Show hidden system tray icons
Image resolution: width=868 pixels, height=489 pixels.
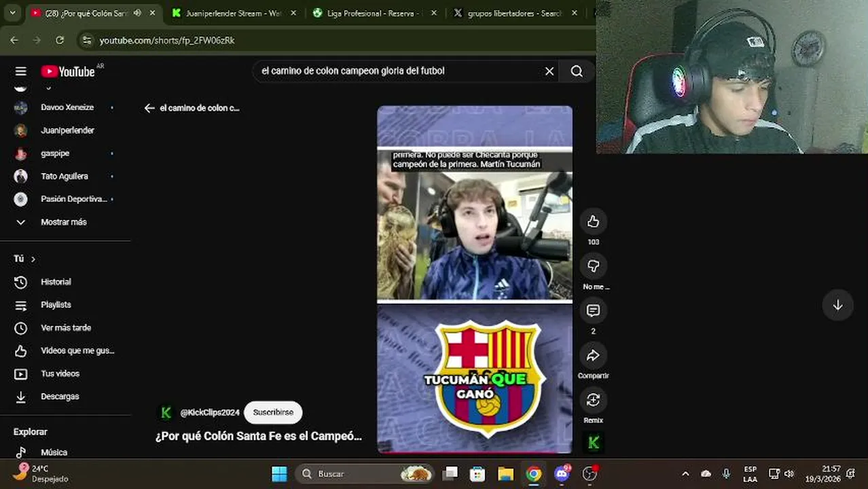point(685,473)
